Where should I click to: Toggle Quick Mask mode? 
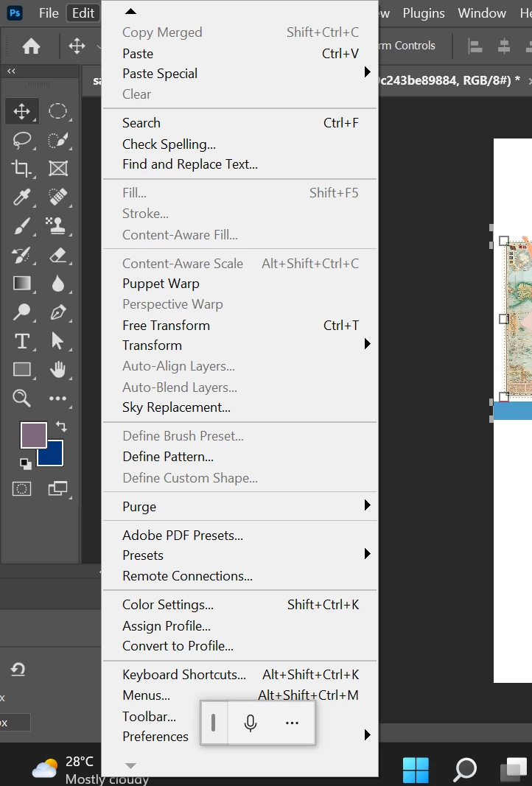point(21,488)
